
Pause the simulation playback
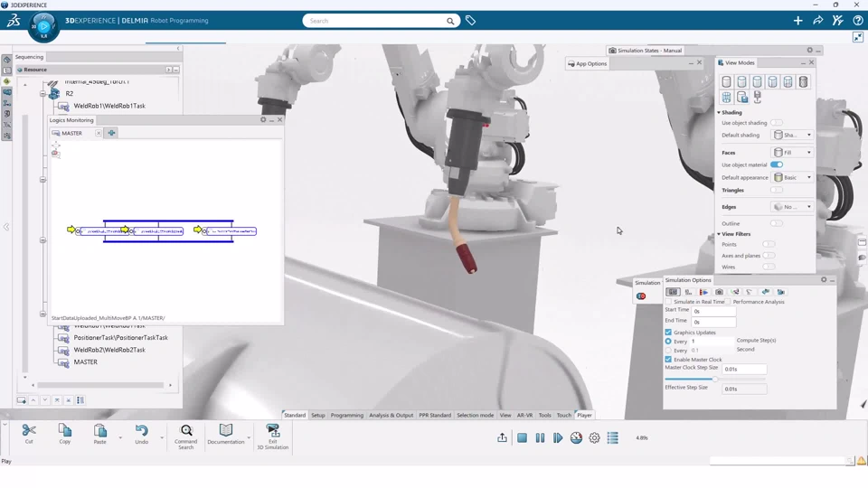click(541, 437)
